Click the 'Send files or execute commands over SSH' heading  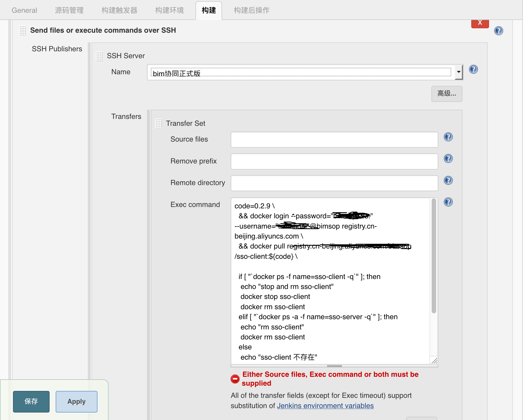tap(103, 30)
